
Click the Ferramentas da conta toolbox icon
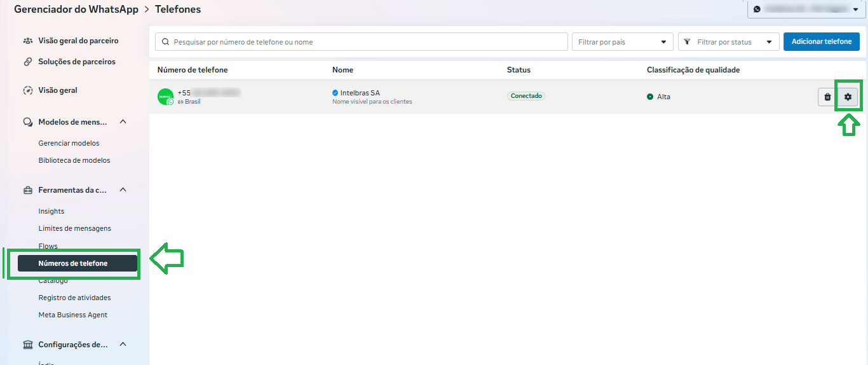pyautogui.click(x=28, y=190)
